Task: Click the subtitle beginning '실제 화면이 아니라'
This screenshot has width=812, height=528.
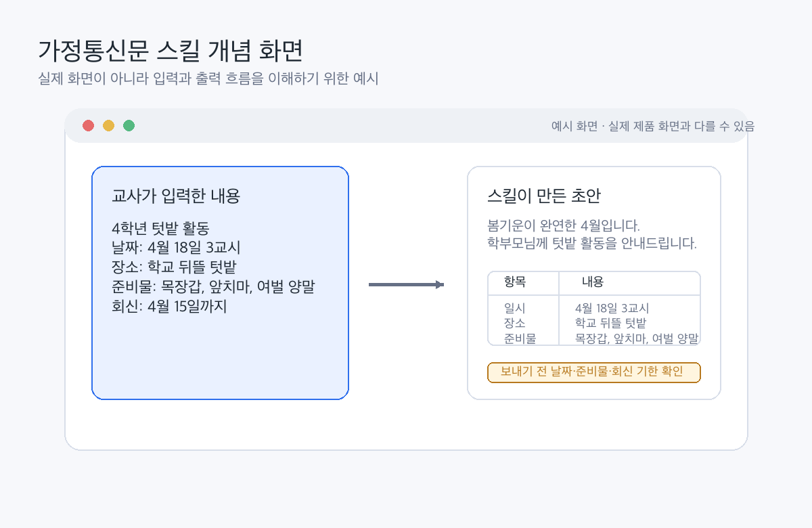Action: click(208, 79)
